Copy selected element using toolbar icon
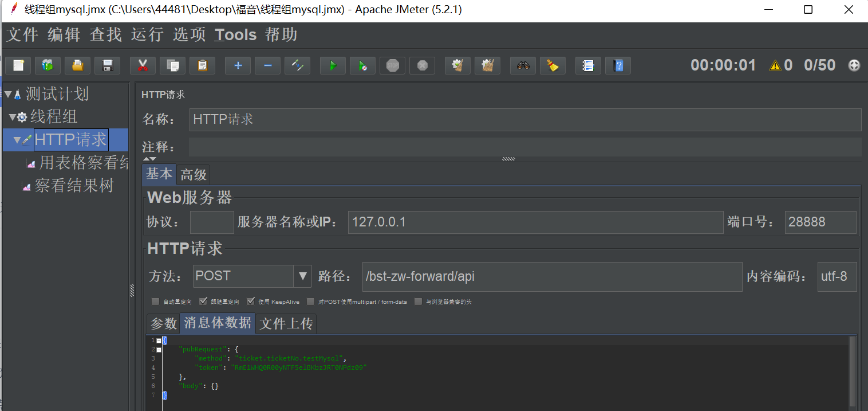Viewport: 868px width, 411px height. (172, 65)
